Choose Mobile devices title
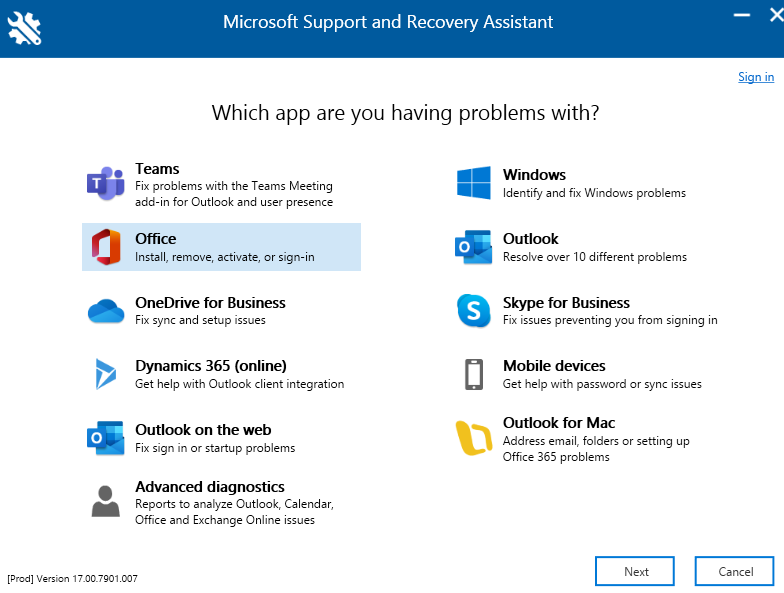The width and height of the screenshot is (784, 593). coord(554,366)
